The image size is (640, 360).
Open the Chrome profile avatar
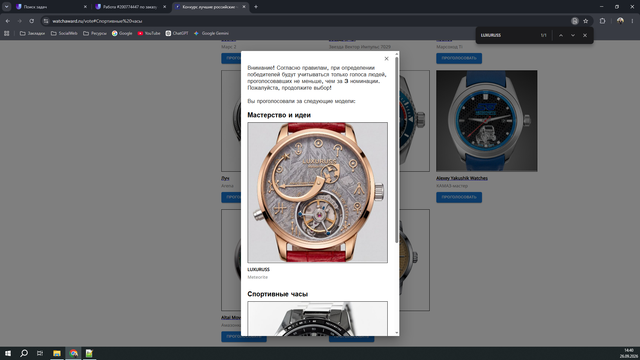tap(620, 21)
